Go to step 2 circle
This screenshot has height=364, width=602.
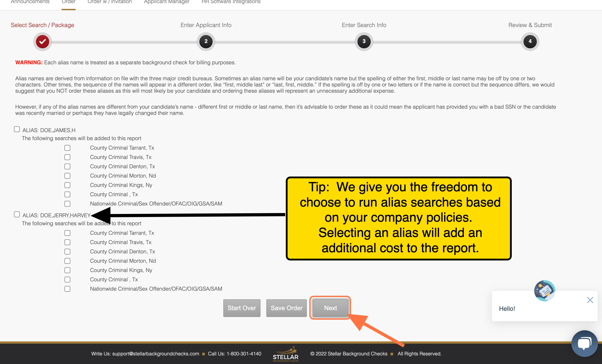pyautogui.click(x=206, y=41)
